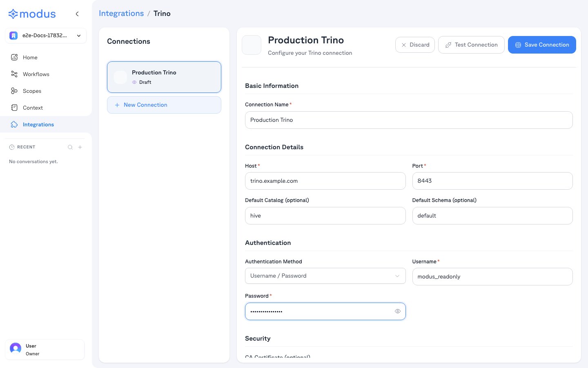Click 'Configure your Trino connection' subtitle
This screenshot has height=368, width=588.
310,53
